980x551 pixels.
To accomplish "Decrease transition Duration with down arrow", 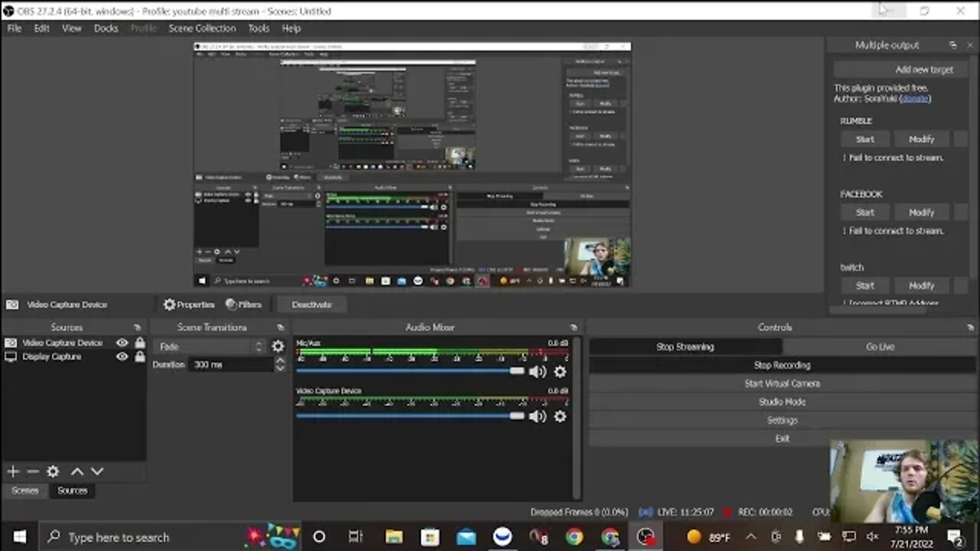I will coord(280,368).
